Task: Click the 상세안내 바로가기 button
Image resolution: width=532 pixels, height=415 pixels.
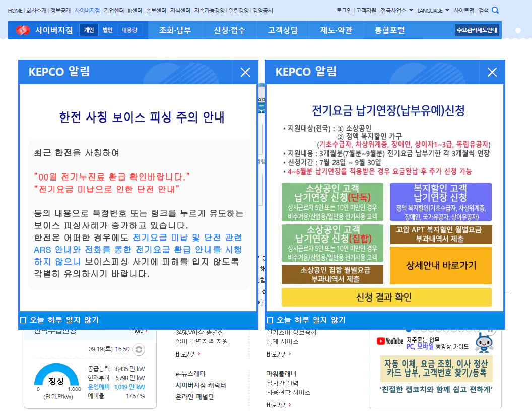Action: 441,265
